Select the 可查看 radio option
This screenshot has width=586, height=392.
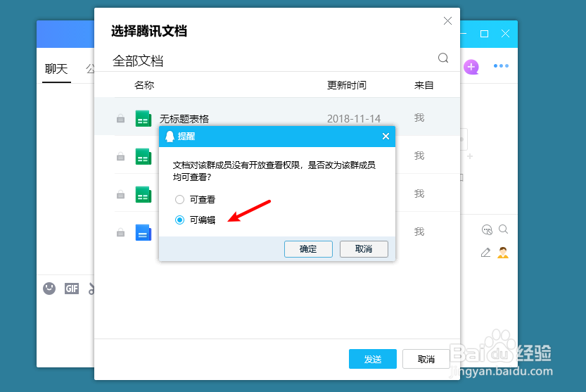click(x=180, y=199)
